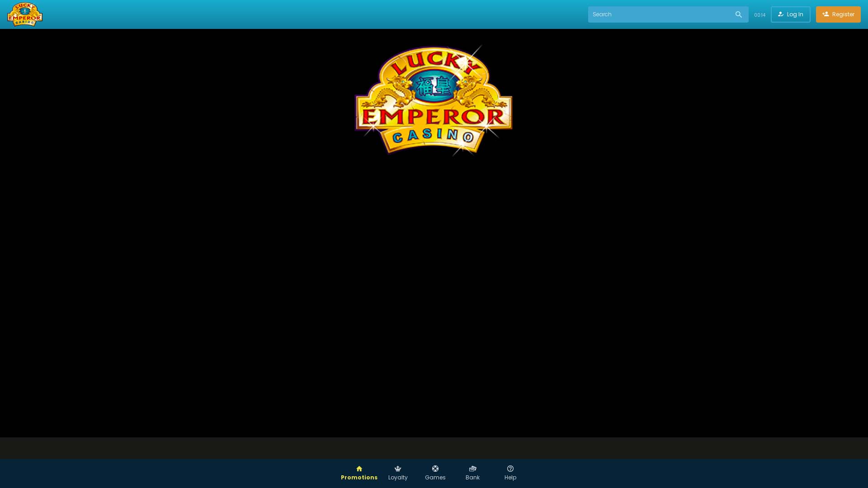Click the Promotions label in the footer
The width and height of the screenshot is (868, 488).
tap(359, 477)
